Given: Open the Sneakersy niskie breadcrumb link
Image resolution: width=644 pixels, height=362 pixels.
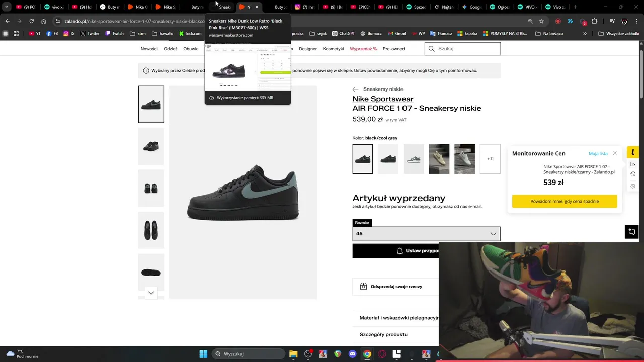Looking at the screenshot, I should [x=383, y=89].
